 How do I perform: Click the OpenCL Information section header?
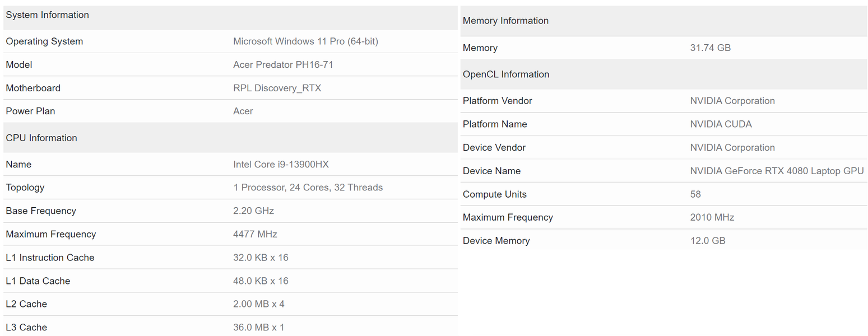pyautogui.click(x=506, y=74)
